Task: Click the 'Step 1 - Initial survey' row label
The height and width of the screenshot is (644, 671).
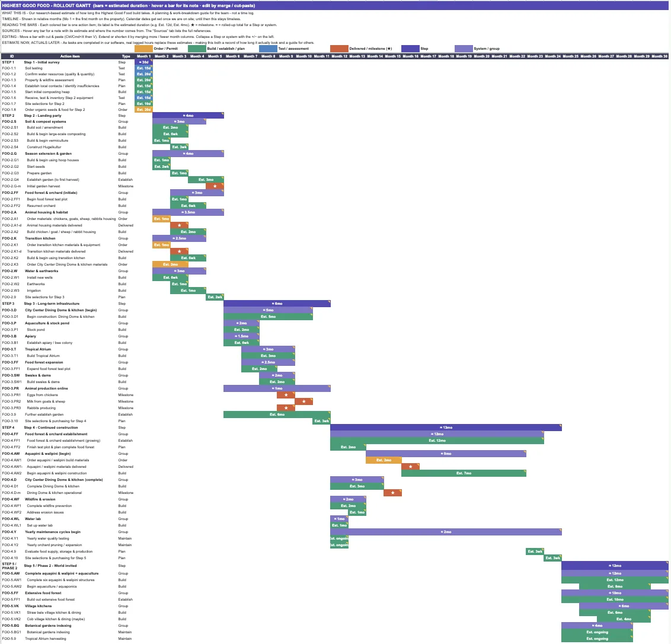Action: 42,62
